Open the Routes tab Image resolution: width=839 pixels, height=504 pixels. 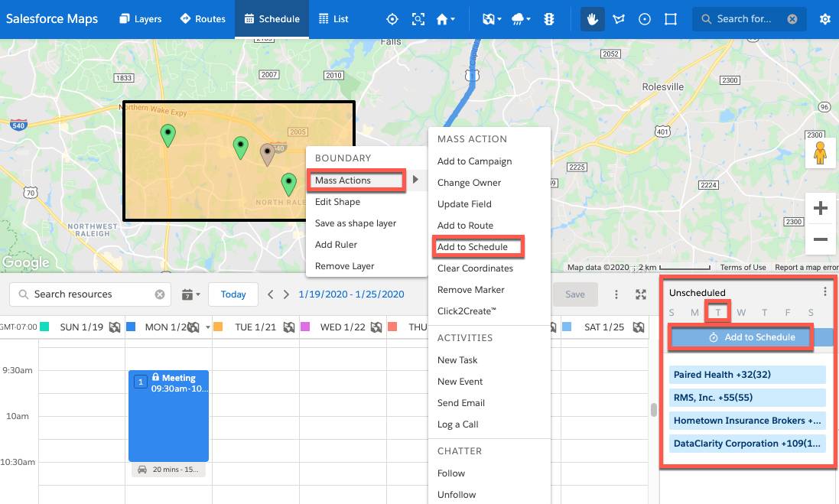point(202,18)
